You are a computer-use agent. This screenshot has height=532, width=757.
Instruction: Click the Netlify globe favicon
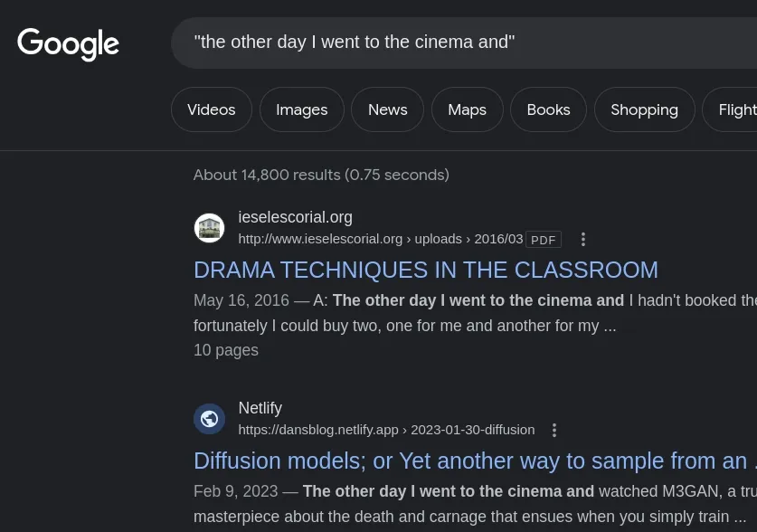209,419
